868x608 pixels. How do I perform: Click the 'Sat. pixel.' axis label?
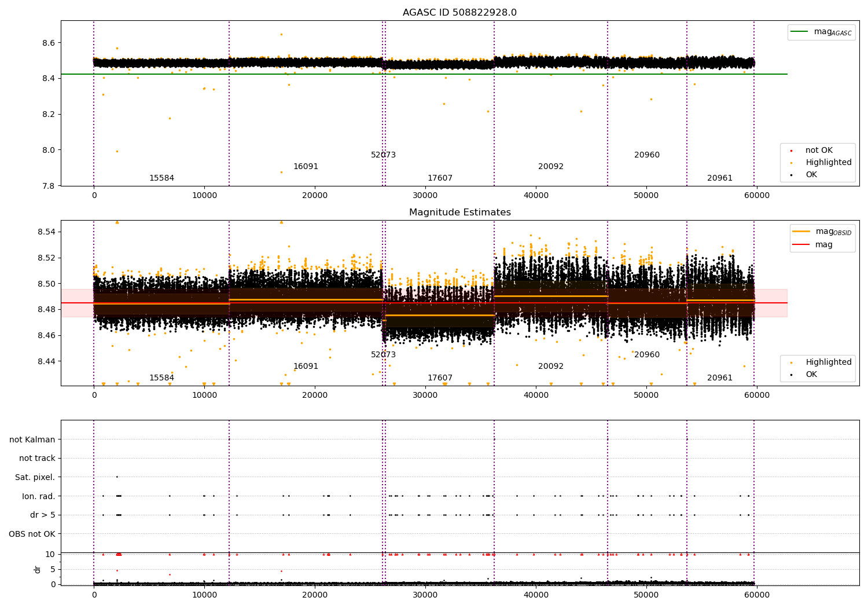pos(35,478)
